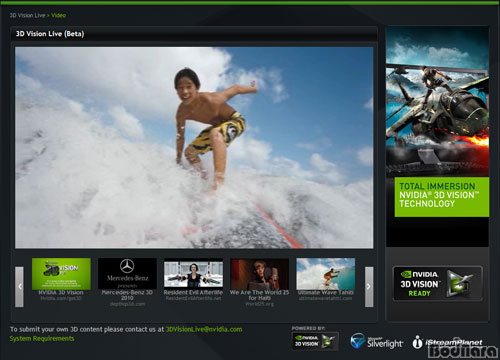Select the Ultimate Wave Tahiti thumbnail
The width and height of the screenshot is (500, 360).
pos(326,274)
